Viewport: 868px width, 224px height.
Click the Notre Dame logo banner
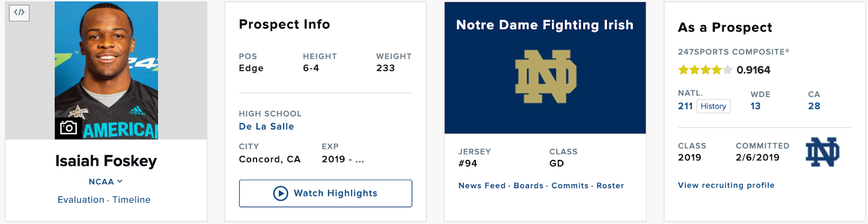pos(545,77)
